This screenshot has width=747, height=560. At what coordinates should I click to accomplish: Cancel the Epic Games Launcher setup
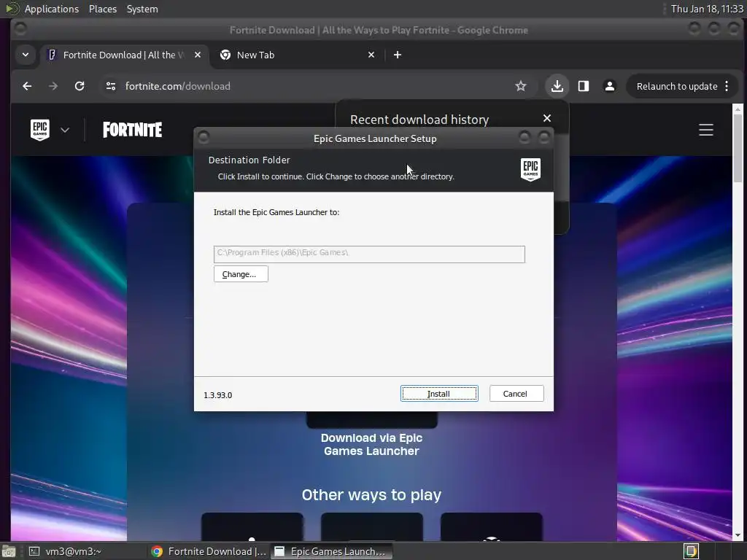coord(516,394)
